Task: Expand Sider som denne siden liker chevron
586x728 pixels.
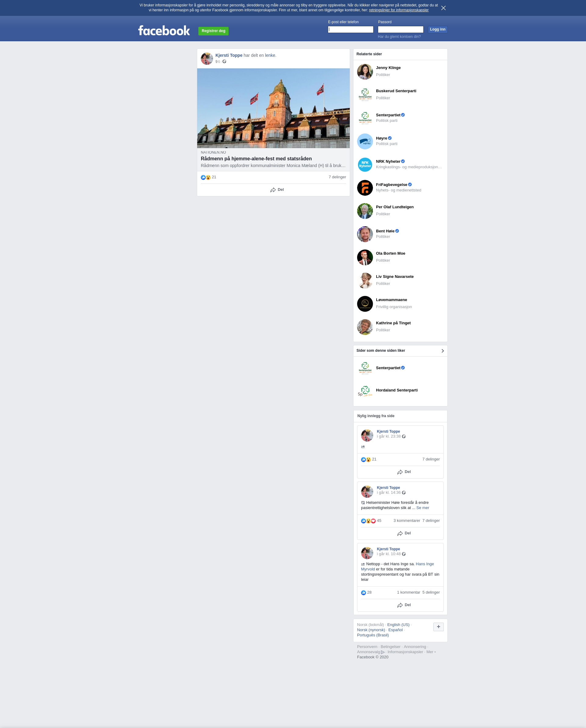Action: coord(443,351)
